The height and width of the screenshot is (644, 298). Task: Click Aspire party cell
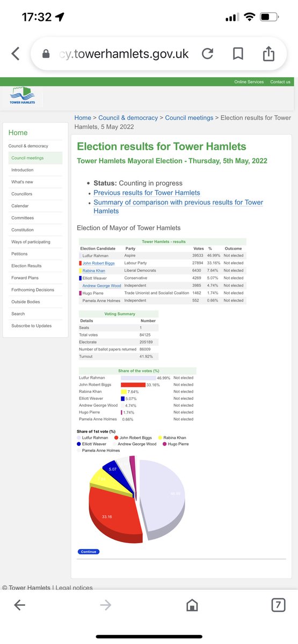click(x=131, y=255)
